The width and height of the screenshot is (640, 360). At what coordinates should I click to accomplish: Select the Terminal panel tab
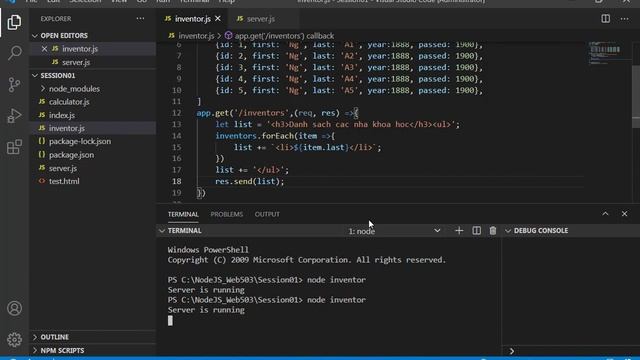click(x=183, y=214)
